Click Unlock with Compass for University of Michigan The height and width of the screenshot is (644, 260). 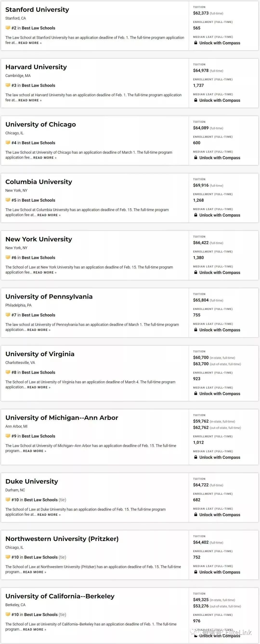tap(220, 457)
